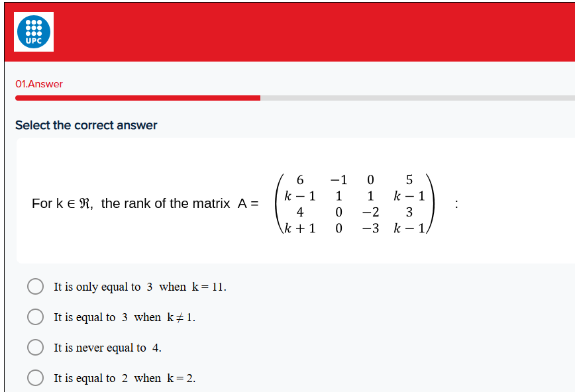The image size is (575, 392).
Task: Click the answer text 'It is equal to 2 when k = 2.'
Action: 125,378
